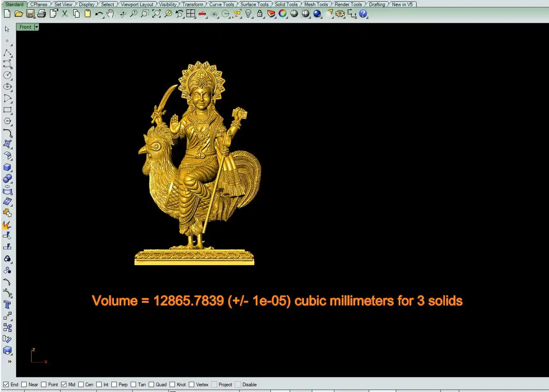Image resolution: width=549 pixels, height=392 pixels.
Task: Uncheck the Mid object snap
Action: (64, 385)
